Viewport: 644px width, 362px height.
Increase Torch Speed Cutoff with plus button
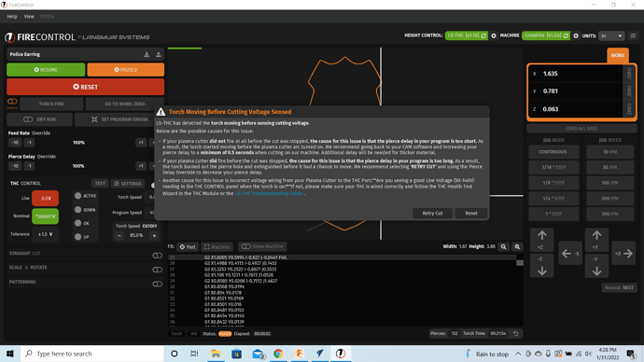pos(154,236)
